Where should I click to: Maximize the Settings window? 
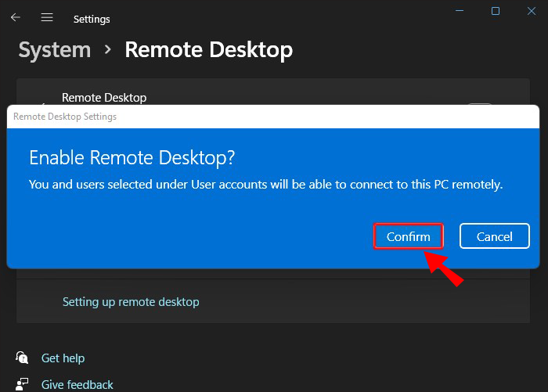click(x=496, y=11)
